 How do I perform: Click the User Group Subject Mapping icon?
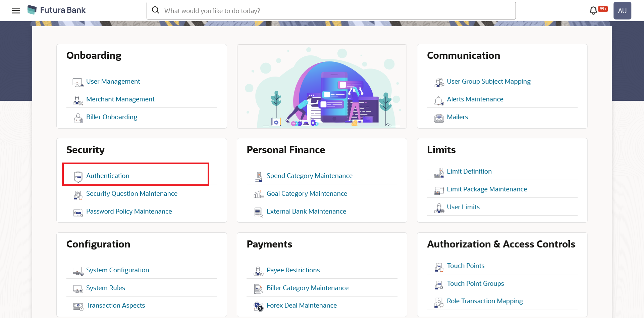439,82
